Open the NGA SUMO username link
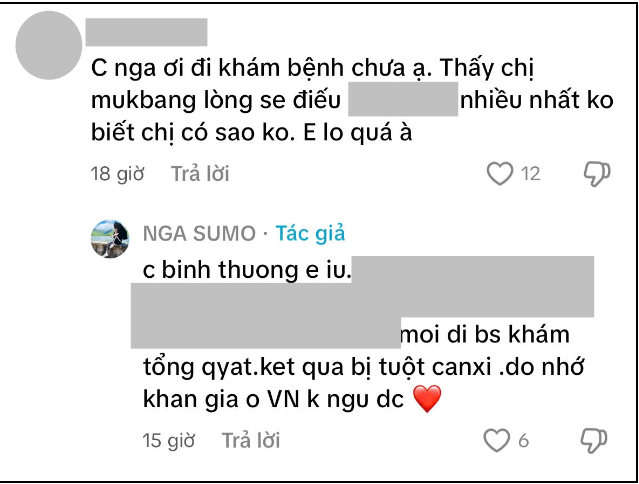The height and width of the screenshot is (484, 639). tap(199, 233)
